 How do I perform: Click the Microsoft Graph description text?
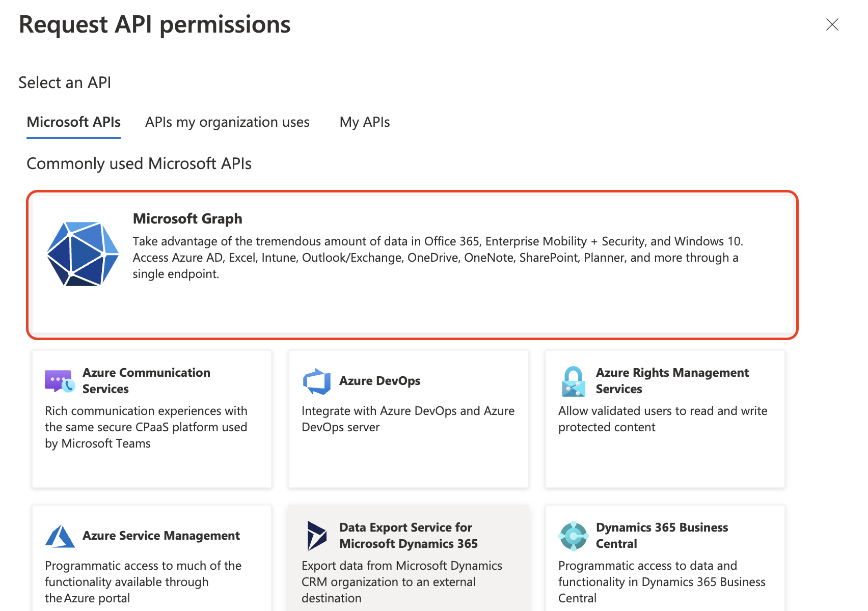tap(438, 258)
